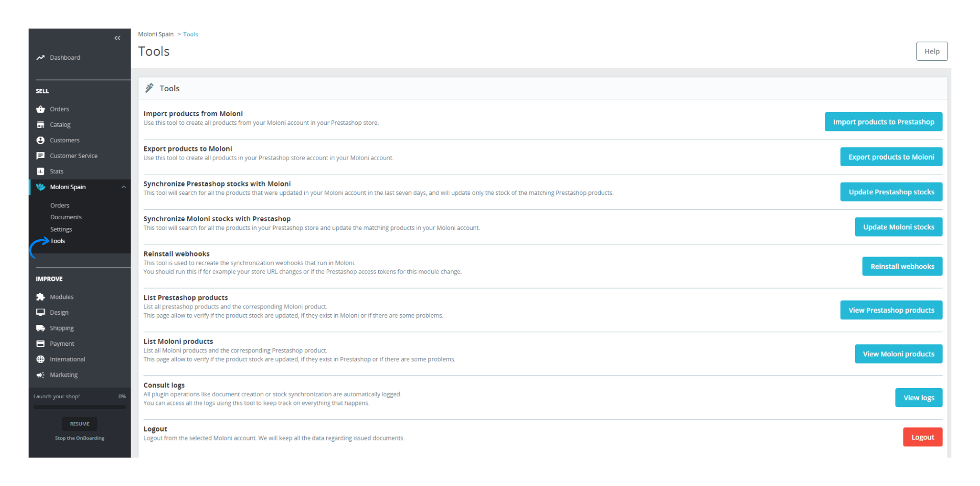
Task: Open the Dashboard from the sidebar
Action: [x=41, y=57]
